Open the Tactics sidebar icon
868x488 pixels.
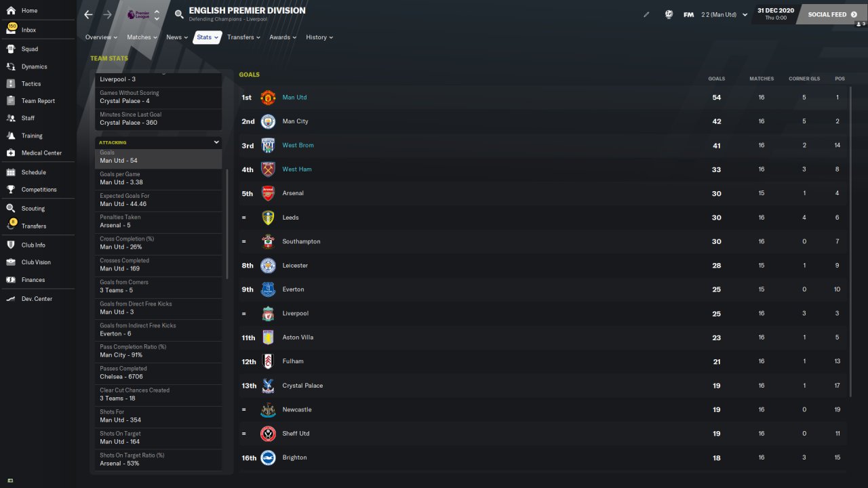[x=11, y=83]
